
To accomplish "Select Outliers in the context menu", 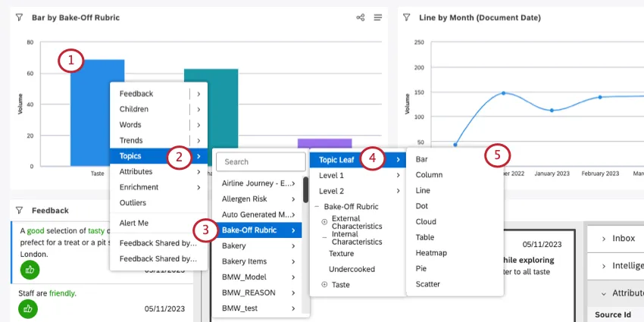I will 133,203.
